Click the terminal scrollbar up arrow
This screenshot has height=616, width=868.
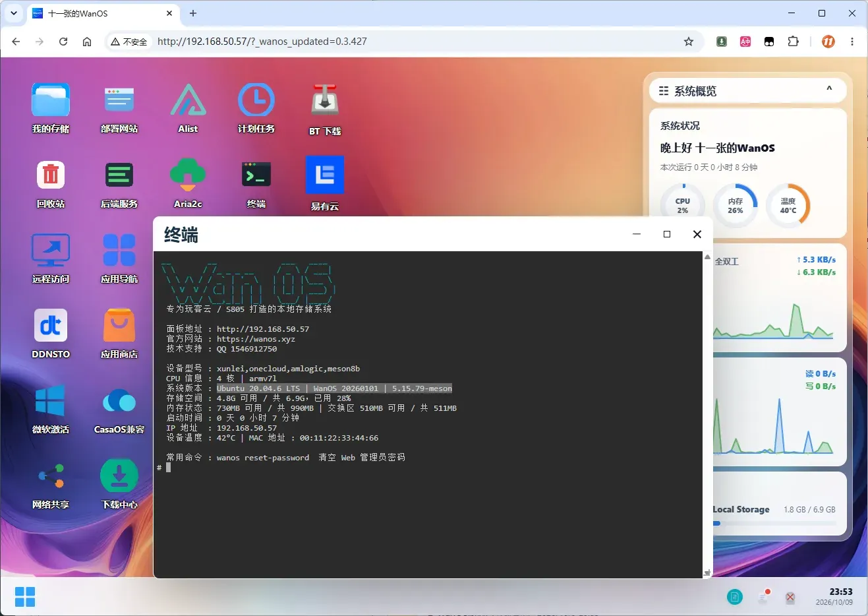tap(707, 257)
